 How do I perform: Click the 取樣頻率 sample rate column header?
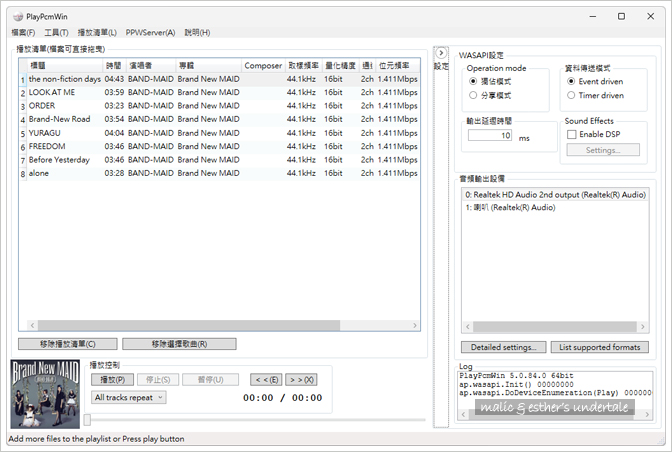[304, 66]
